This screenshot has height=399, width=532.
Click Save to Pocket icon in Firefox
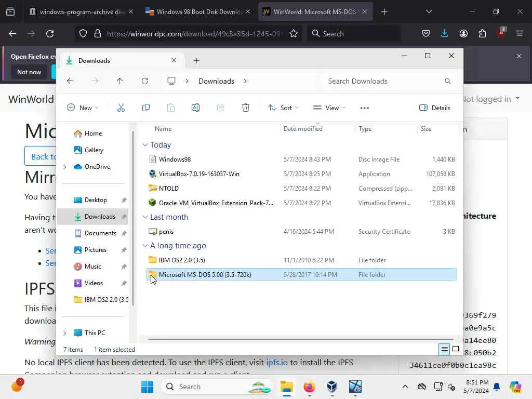pos(426,33)
